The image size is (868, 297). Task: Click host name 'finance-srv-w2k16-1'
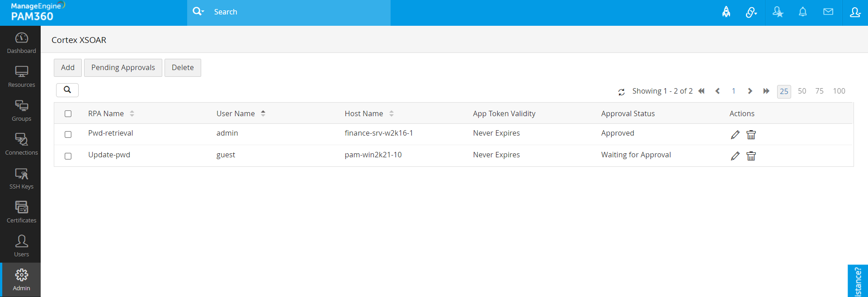click(379, 133)
